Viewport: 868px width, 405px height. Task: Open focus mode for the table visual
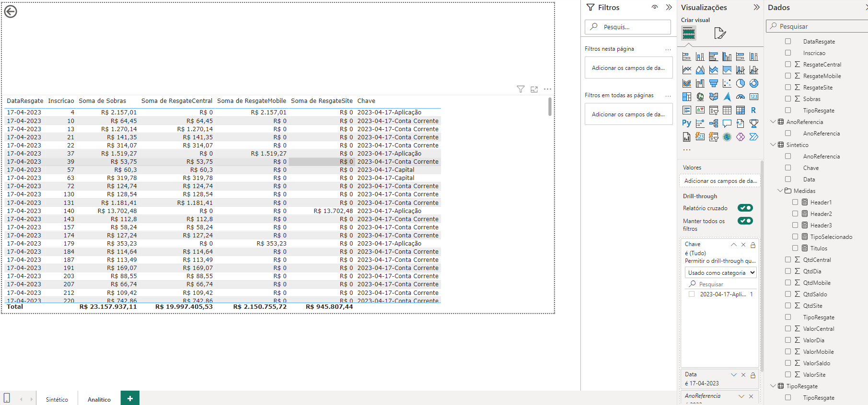[534, 89]
